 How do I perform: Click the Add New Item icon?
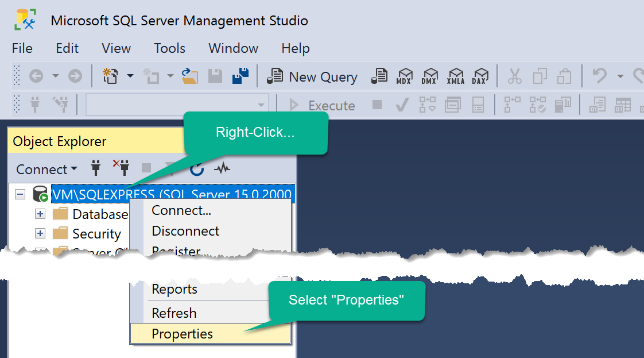tap(151, 76)
